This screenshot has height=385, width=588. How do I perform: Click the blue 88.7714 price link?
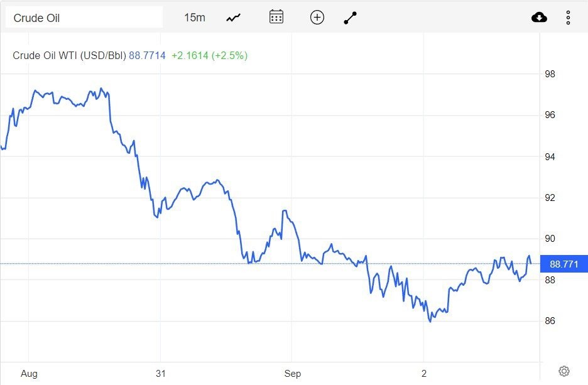[148, 55]
